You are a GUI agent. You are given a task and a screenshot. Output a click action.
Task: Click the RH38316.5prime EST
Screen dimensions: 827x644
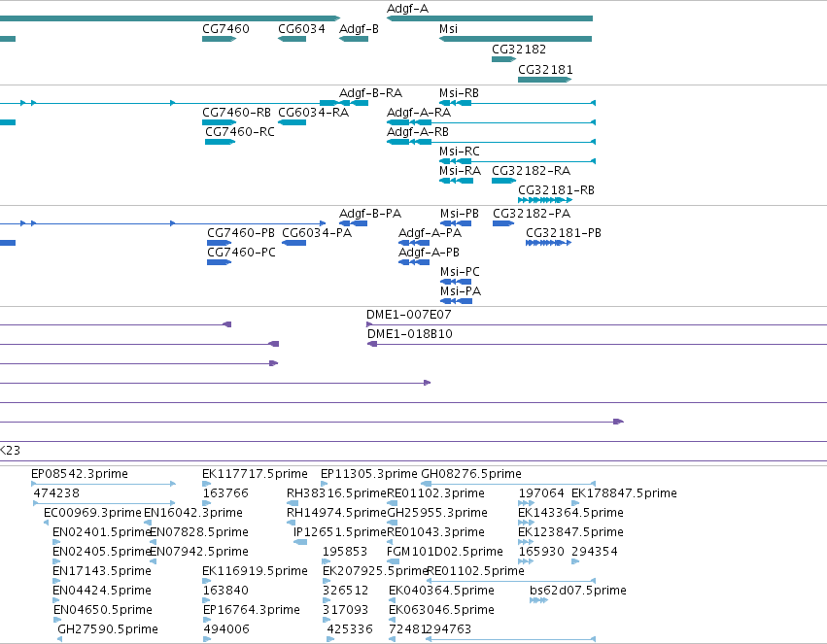coord(293,503)
